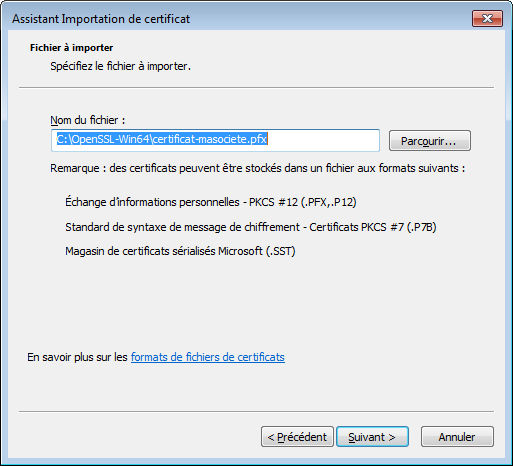Click the Parcourir… browse button
This screenshot has height=466, width=513.
430,141
